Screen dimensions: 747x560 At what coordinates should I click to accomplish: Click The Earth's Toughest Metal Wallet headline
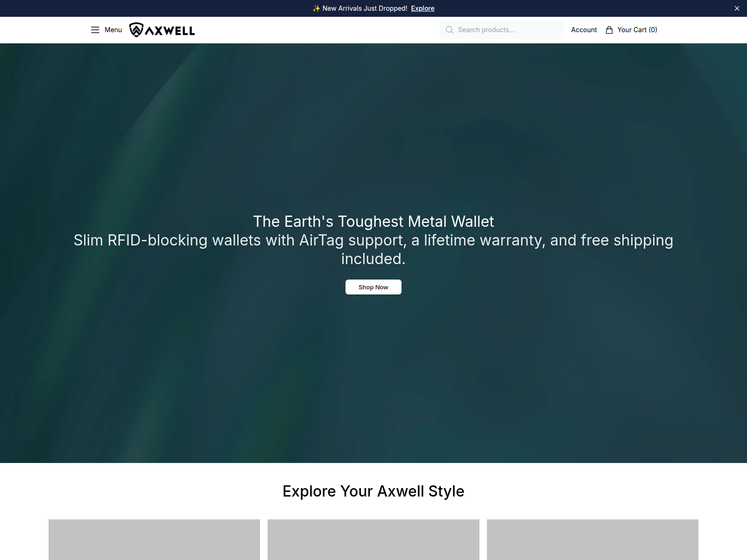pyautogui.click(x=373, y=222)
